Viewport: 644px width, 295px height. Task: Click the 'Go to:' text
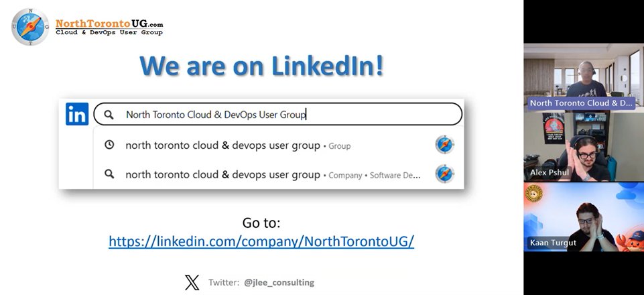coord(261,223)
